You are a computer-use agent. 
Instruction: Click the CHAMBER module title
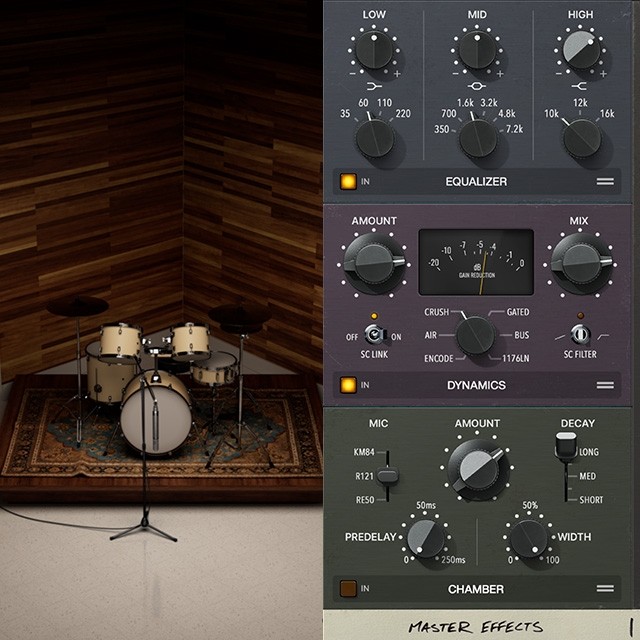coord(476,589)
